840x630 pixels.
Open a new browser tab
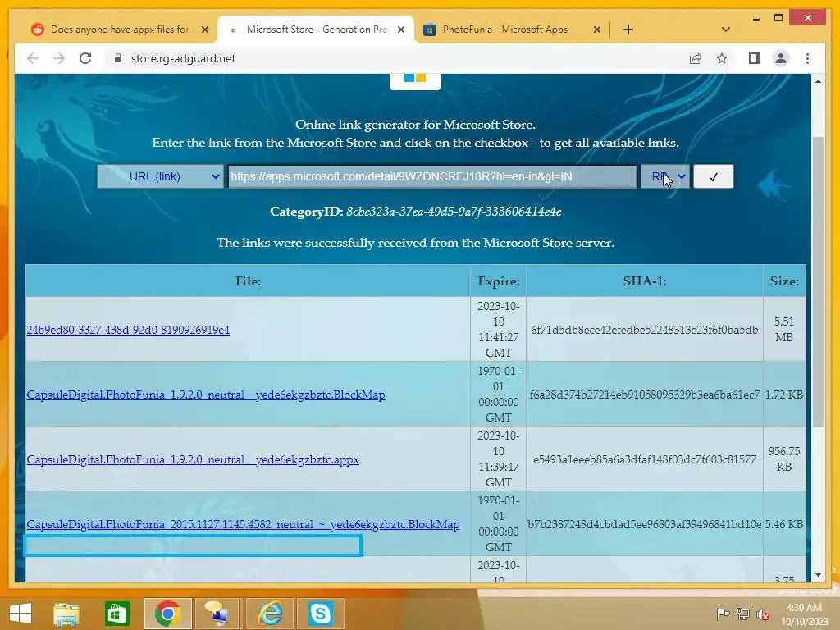tap(628, 30)
